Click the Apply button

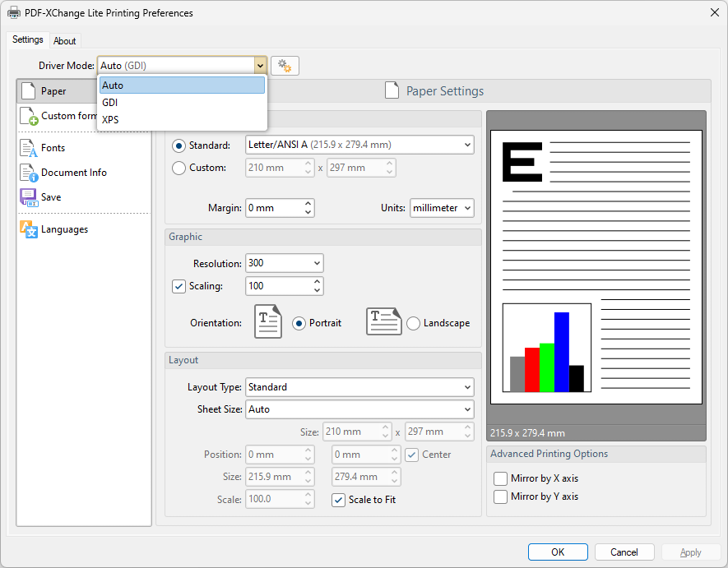point(690,552)
